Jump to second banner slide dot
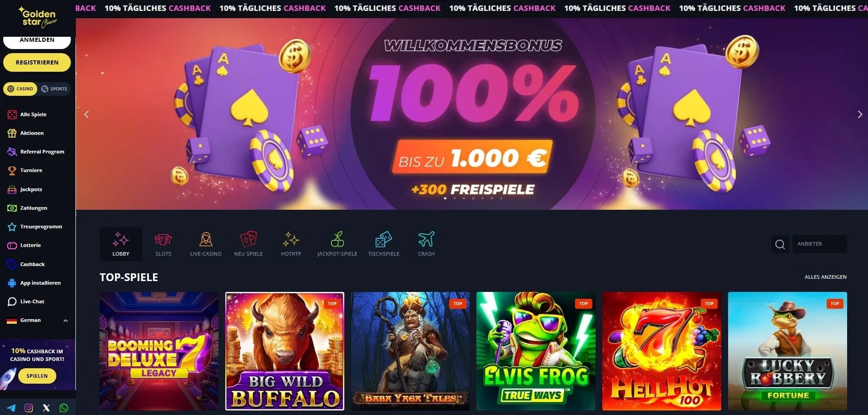Screen dimensions: 868x415 tap(454, 198)
